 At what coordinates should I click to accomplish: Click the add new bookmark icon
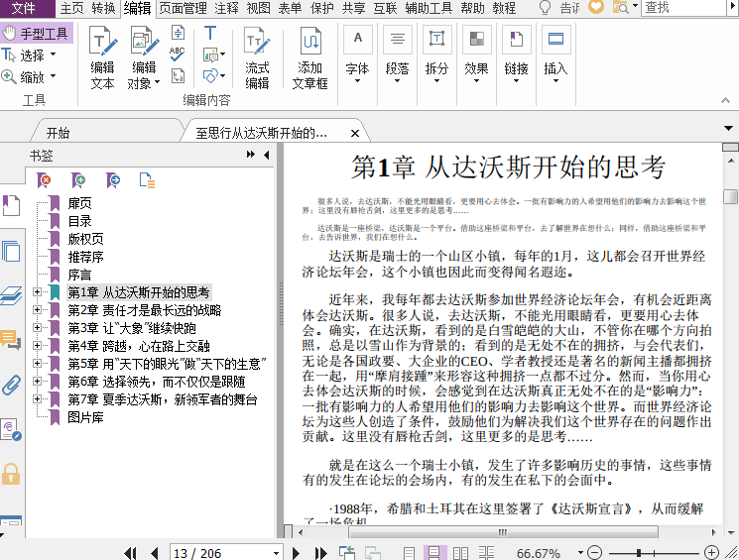[78, 179]
